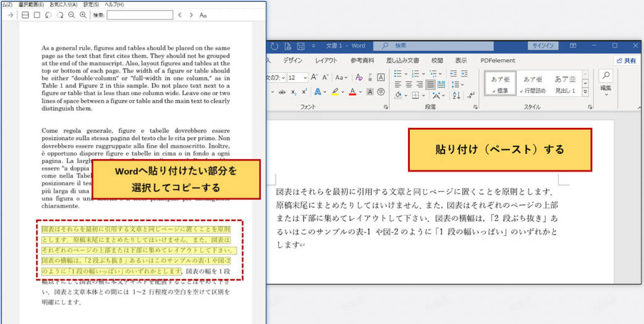Center align text in Word
This screenshot has width=644, height=324.
click(x=409, y=85)
